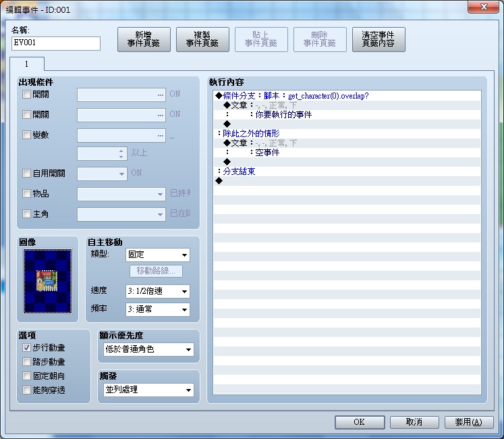The height and width of the screenshot is (439, 504).
Task: Open the 類型 dropdown showing 固定
Action: (x=158, y=255)
